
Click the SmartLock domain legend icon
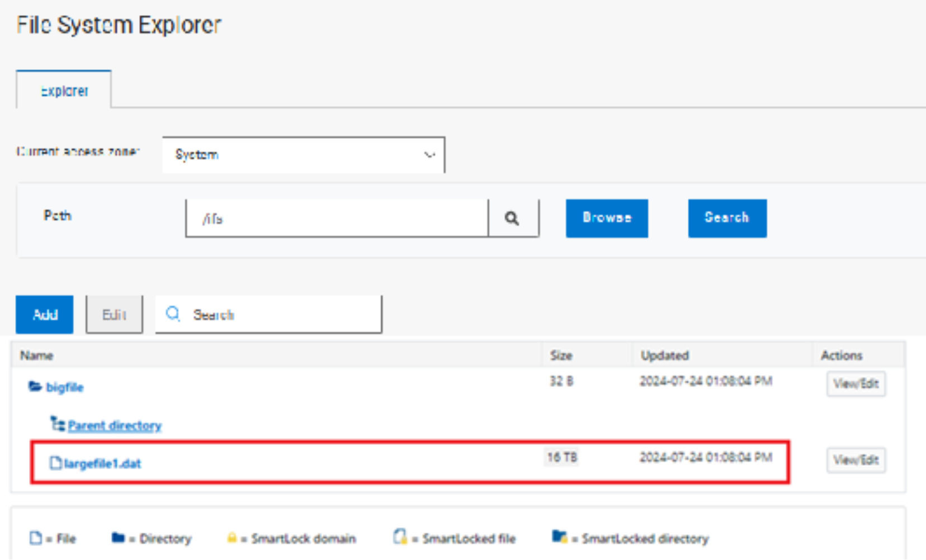tap(232, 538)
